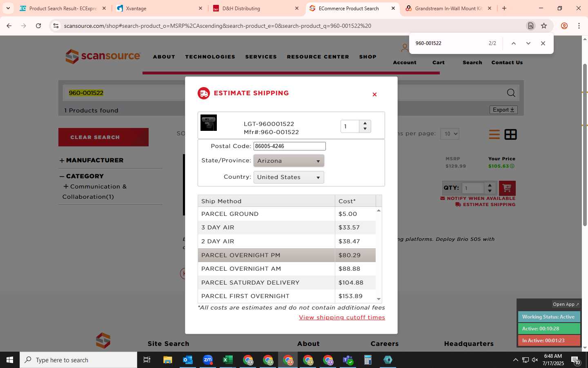588x368 pixels.
Task: Open the TECHNOLOGIES menu
Action: (x=210, y=57)
